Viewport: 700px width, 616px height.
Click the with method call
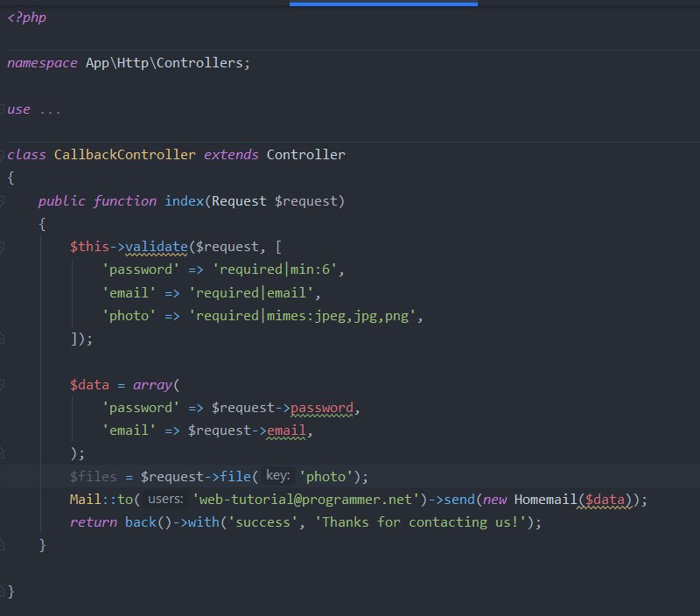(x=204, y=522)
